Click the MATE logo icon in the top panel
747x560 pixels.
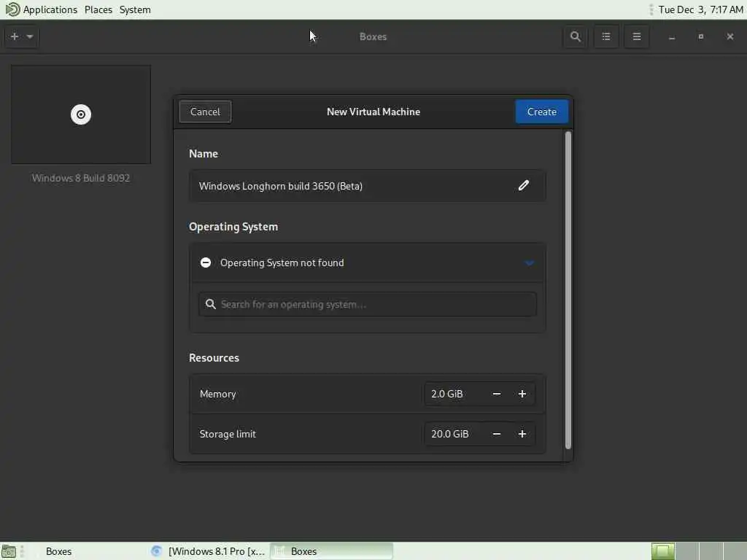(12, 9)
